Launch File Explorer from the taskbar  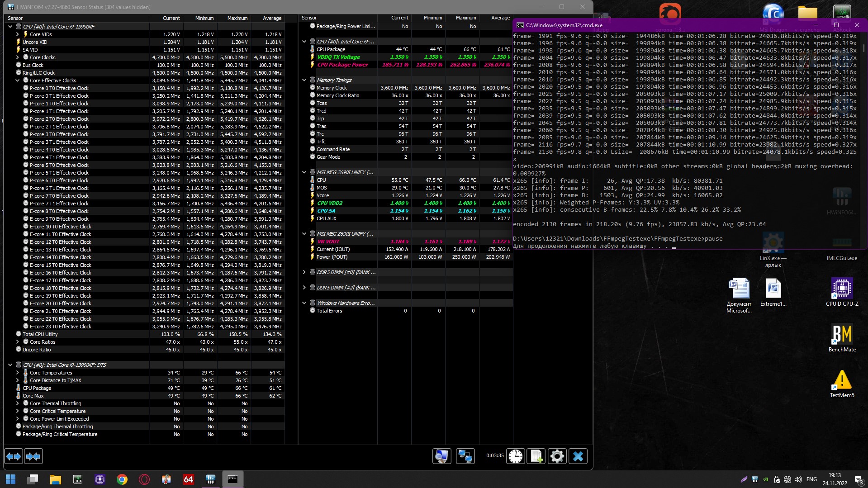point(55,479)
